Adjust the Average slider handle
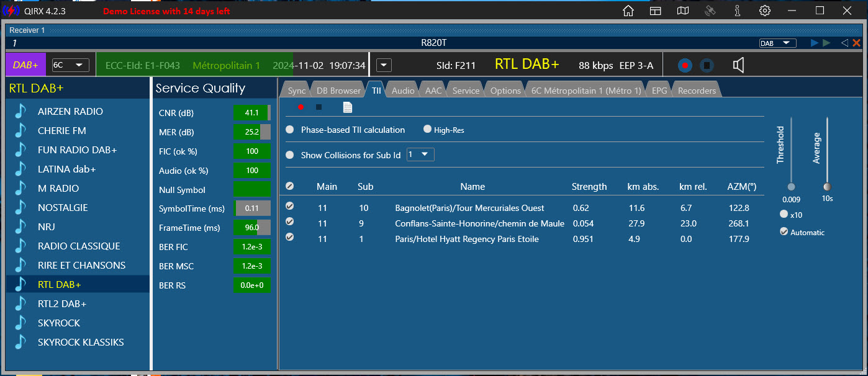The height and width of the screenshot is (376, 868). tap(827, 187)
